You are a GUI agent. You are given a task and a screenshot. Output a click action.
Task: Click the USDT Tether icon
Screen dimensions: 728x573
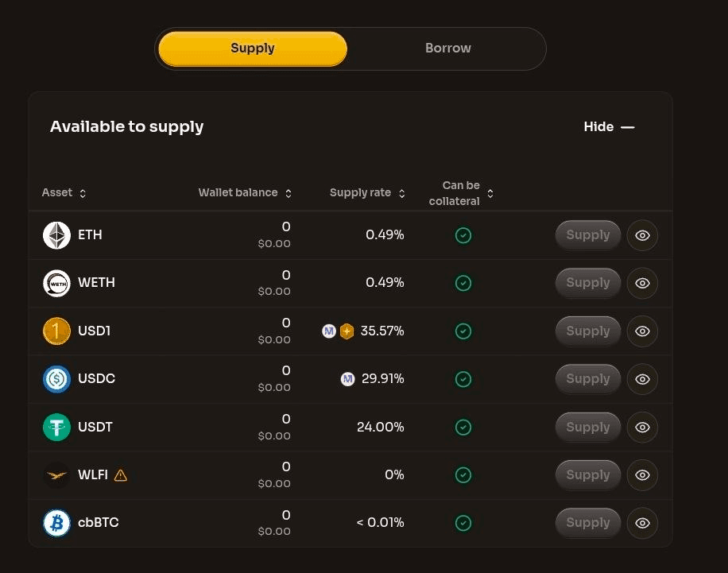tap(56, 428)
